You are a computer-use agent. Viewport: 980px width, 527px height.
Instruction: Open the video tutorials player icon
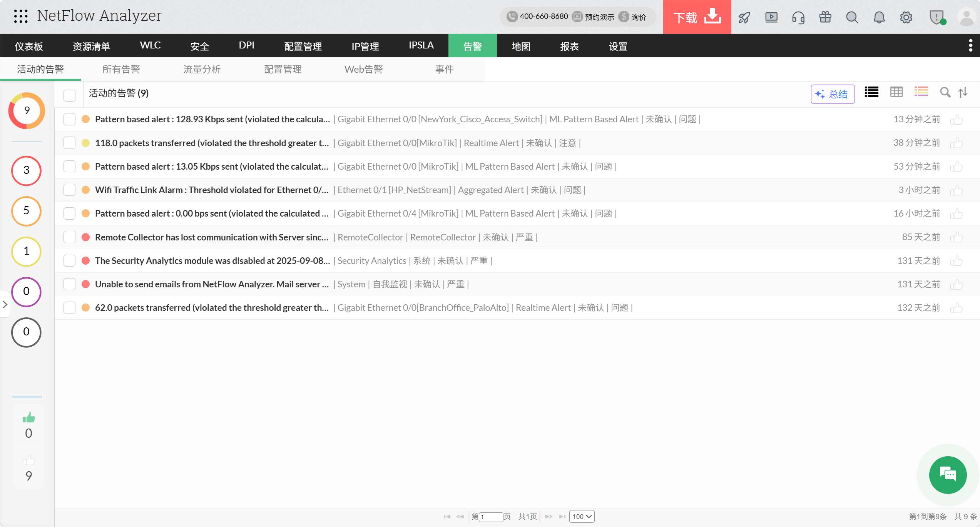point(771,17)
